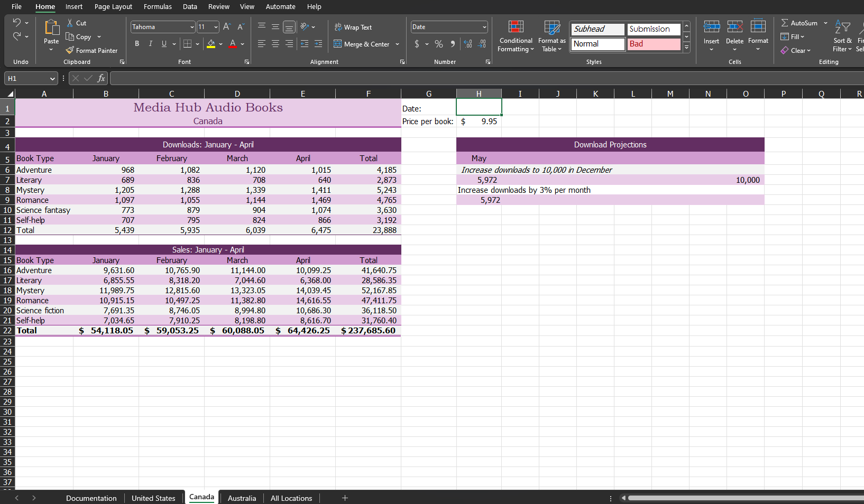Click the Select All corner triangle
Image resolution: width=864 pixels, height=504 pixels.
[x=10, y=94]
